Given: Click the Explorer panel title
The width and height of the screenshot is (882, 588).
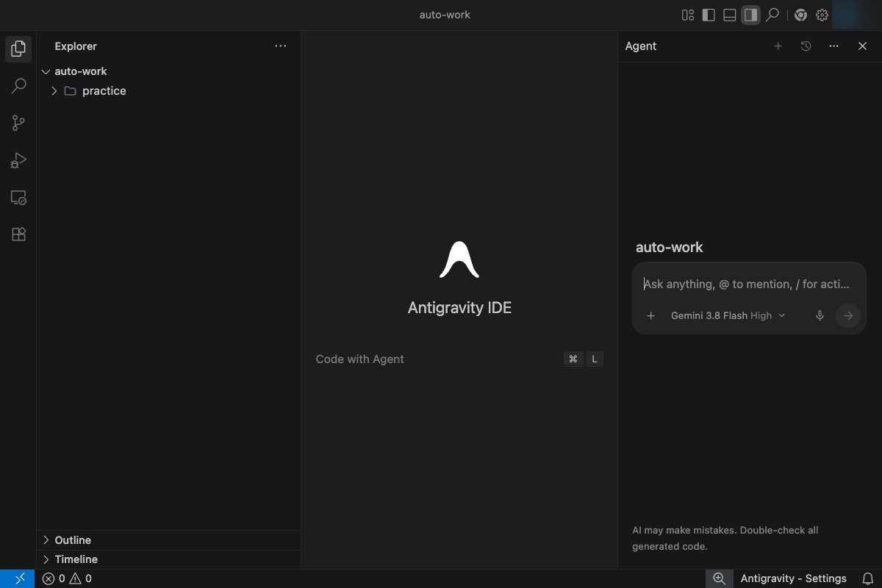Looking at the screenshot, I should (76, 46).
